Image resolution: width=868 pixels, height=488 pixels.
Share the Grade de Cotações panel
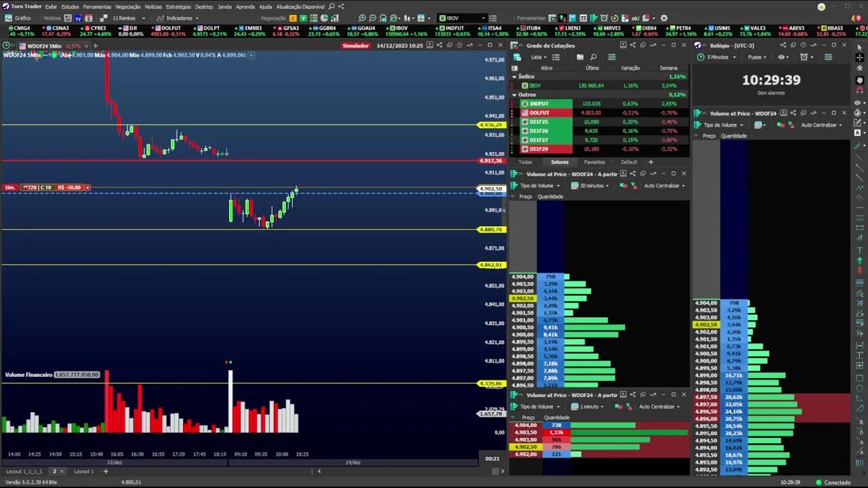pyautogui.click(x=633, y=45)
